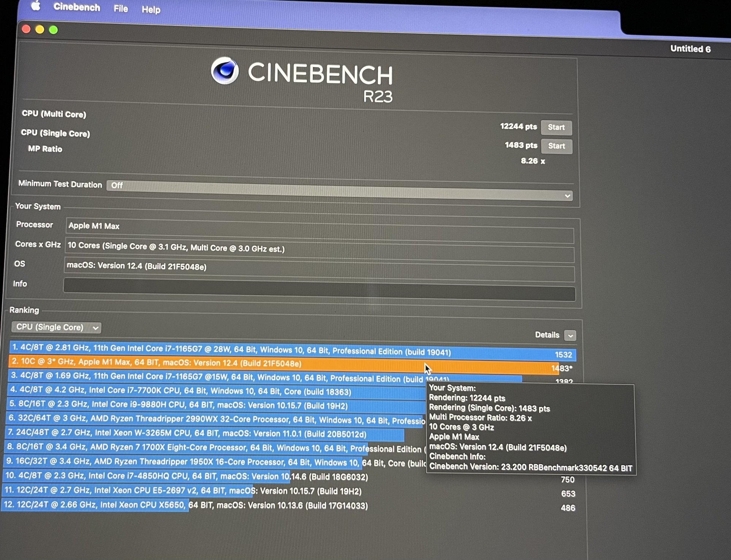Image resolution: width=731 pixels, height=560 pixels.
Task: Click the Info text field
Action: [319, 289]
